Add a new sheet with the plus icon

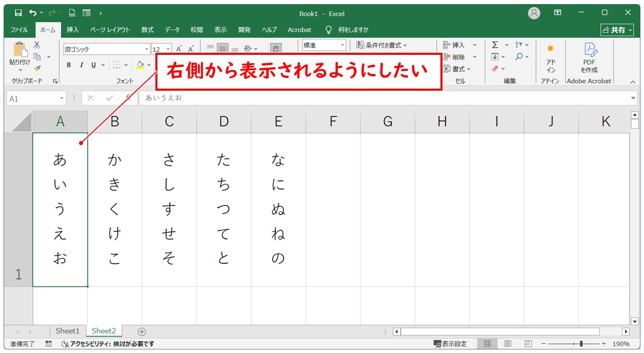(x=142, y=331)
